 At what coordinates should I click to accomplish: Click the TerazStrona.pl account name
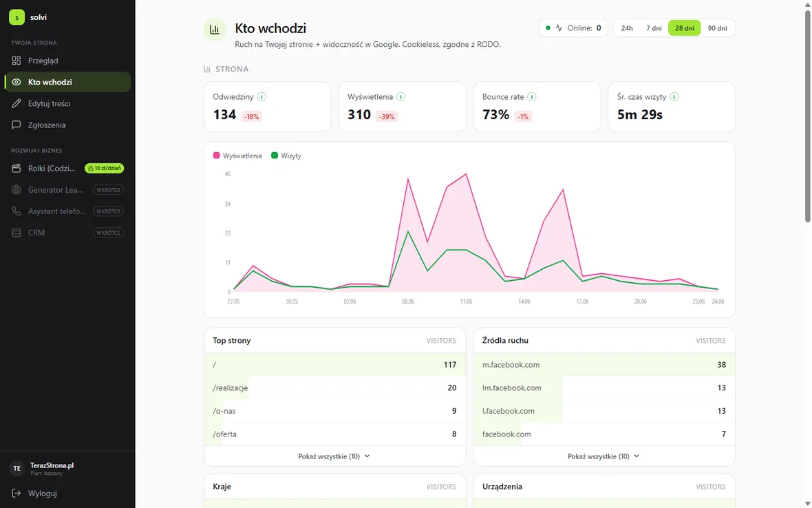coord(52,465)
